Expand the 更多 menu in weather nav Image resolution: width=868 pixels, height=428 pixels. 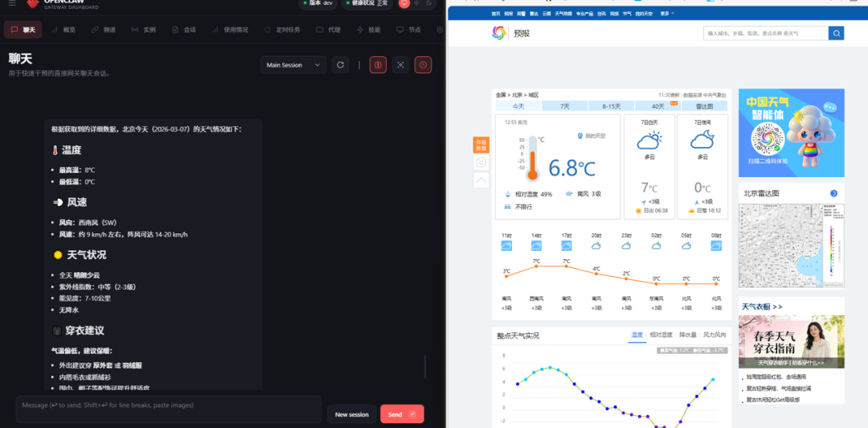(667, 14)
